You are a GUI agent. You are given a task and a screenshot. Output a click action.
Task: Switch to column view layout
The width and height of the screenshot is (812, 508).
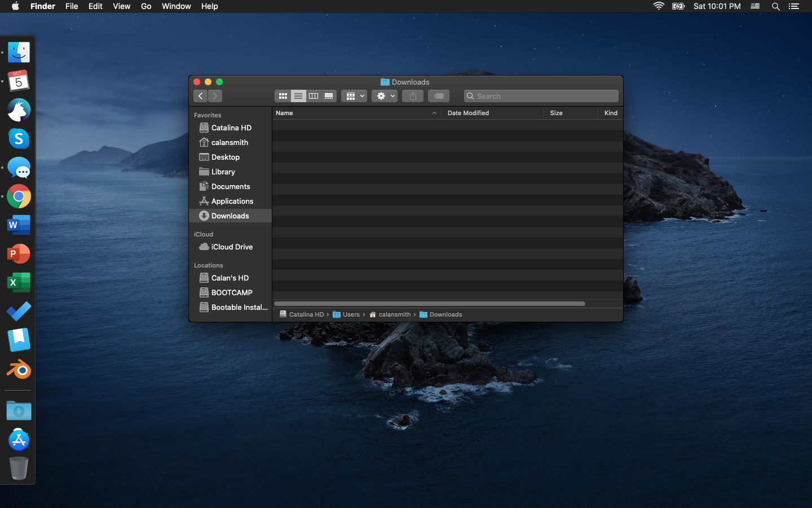[x=314, y=96]
